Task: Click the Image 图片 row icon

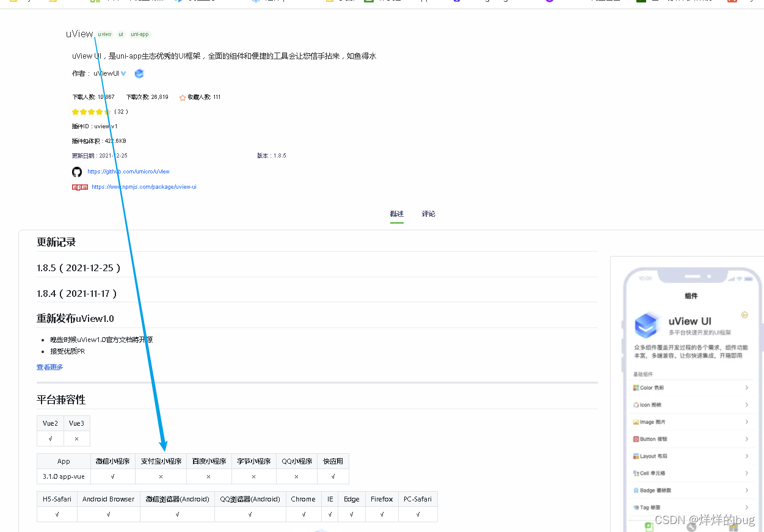Action: pyautogui.click(x=636, y=422)
